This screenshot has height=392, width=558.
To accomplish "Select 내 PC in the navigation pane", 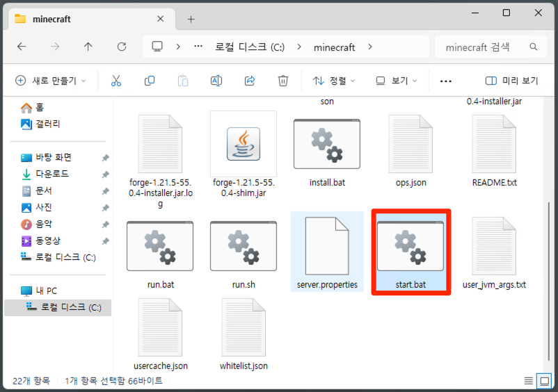I will 39,291.
